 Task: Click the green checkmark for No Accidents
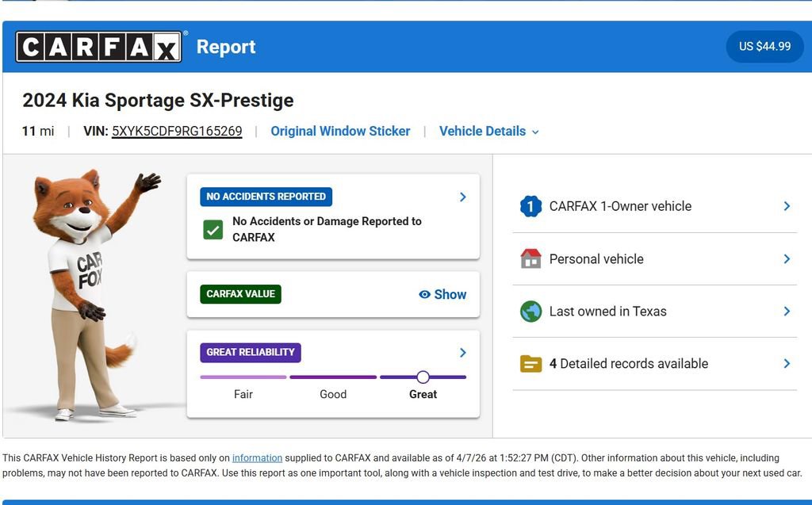[213, 229]
